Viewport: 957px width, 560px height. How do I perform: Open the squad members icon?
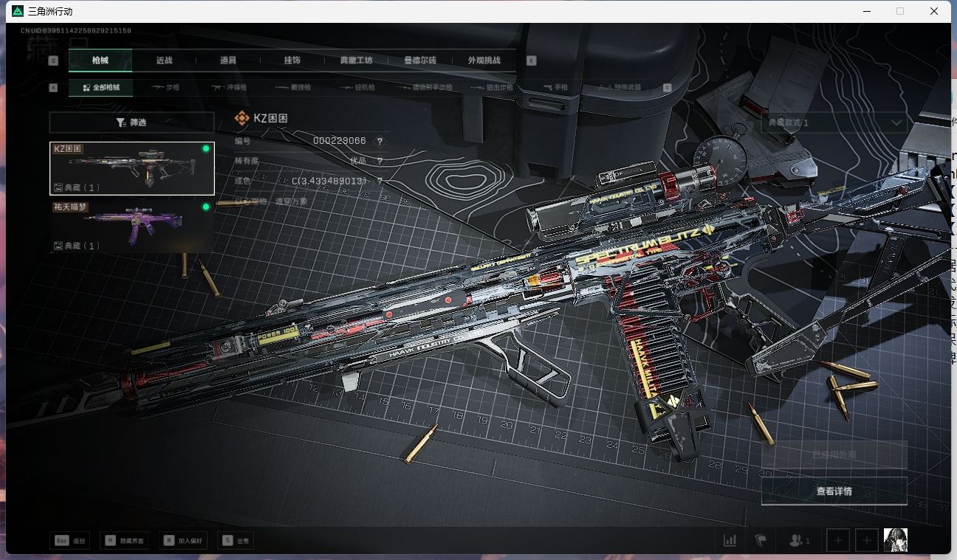(799, 541)
